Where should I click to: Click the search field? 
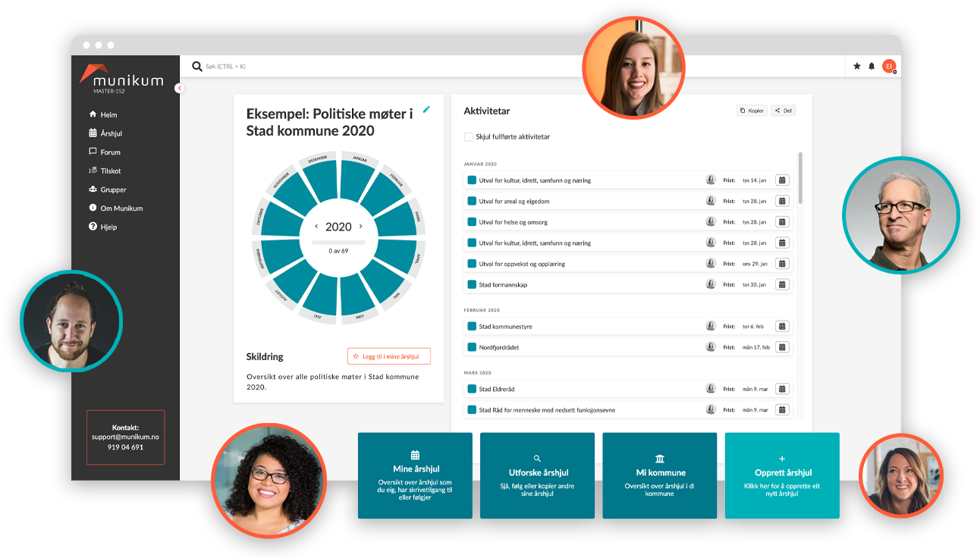point(379,67)
